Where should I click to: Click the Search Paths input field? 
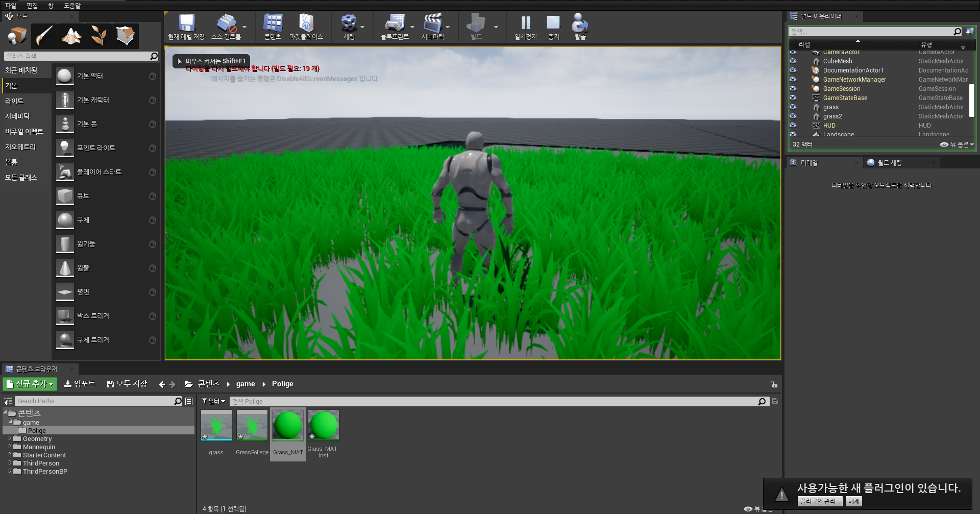click(x=94, y=401)
